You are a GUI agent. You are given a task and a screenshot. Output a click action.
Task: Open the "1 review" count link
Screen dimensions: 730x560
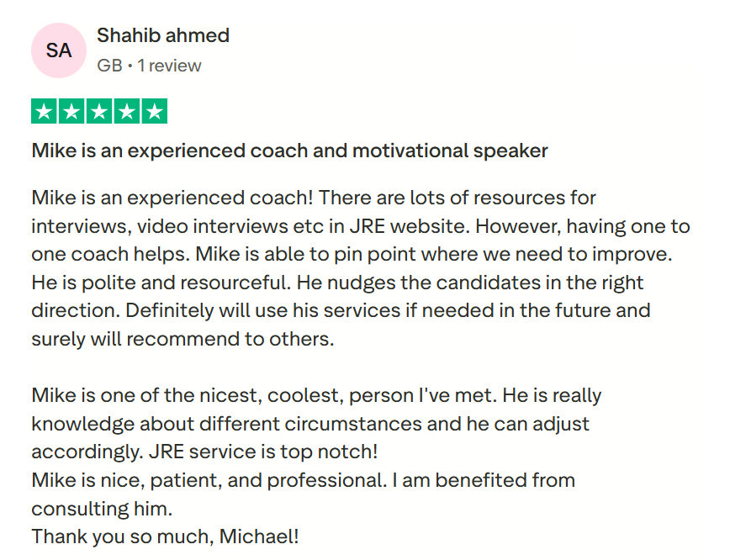(169, 66)
